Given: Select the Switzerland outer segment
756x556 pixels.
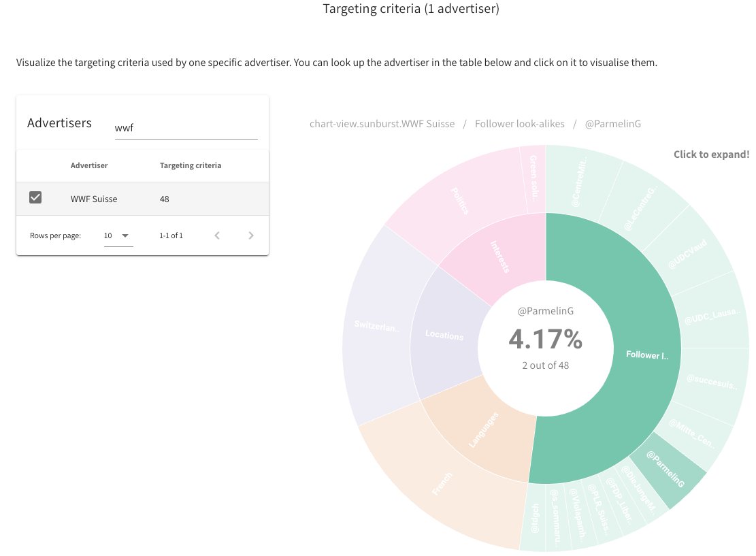Looking at the screenshot, I should click(377, 326).
